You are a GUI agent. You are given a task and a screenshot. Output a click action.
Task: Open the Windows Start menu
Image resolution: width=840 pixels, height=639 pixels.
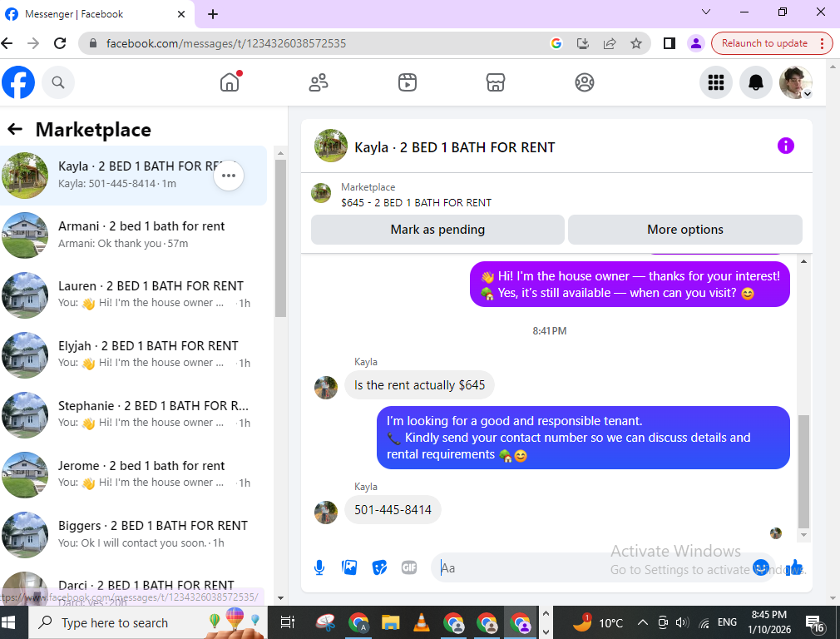pyautogui.click(x=8, y=622)
